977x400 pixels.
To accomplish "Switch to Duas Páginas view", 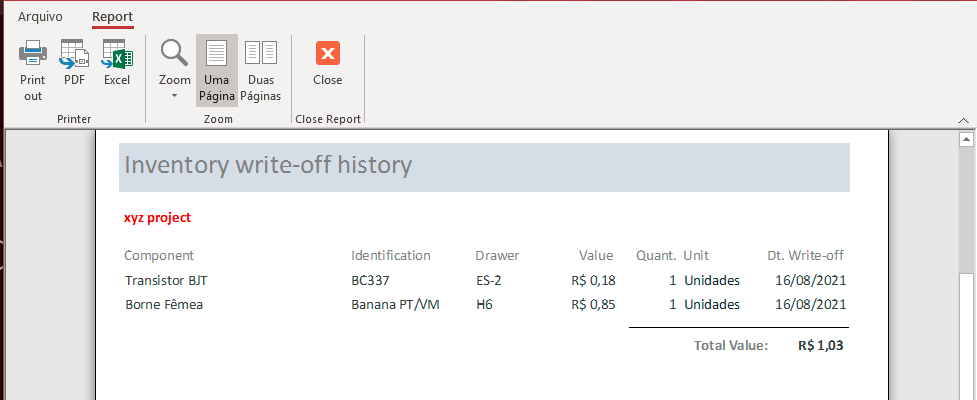I will (x=261, y=70).
